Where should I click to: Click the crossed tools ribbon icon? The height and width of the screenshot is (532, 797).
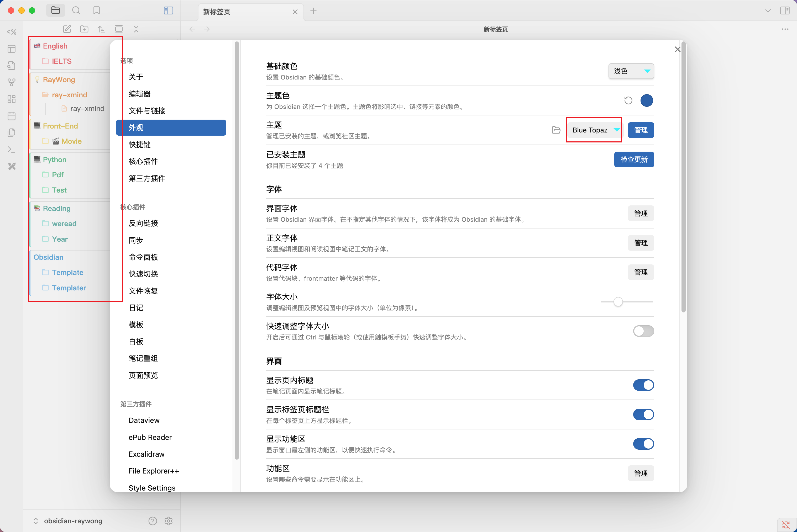pos(12,166)
